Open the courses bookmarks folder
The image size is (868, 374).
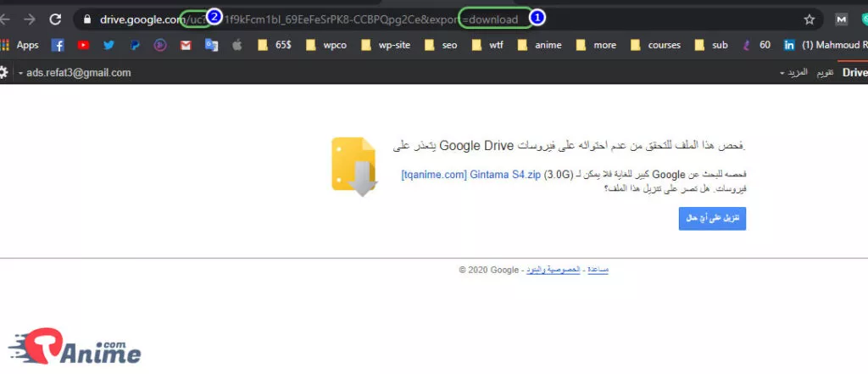[655, 46]
